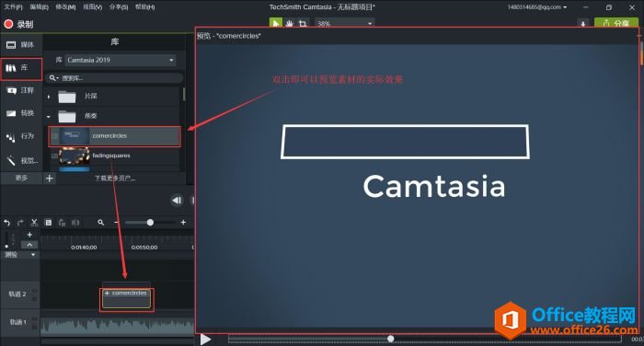Click the copy icon in timeline toolbar
The width and height of the screenshot is (644, 346).
point(48,223)
